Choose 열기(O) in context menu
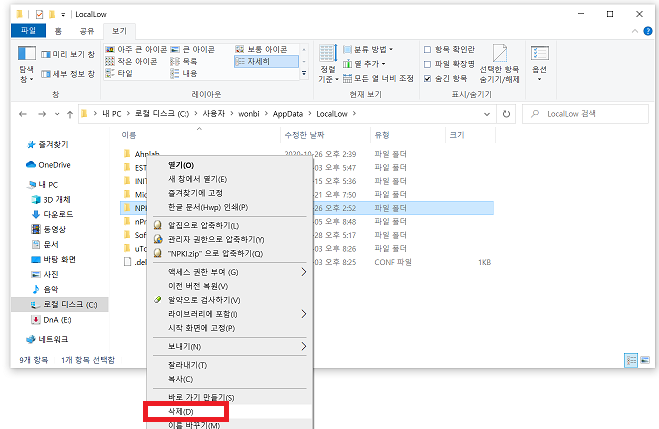The image size is (659, 429). [230, 165]
